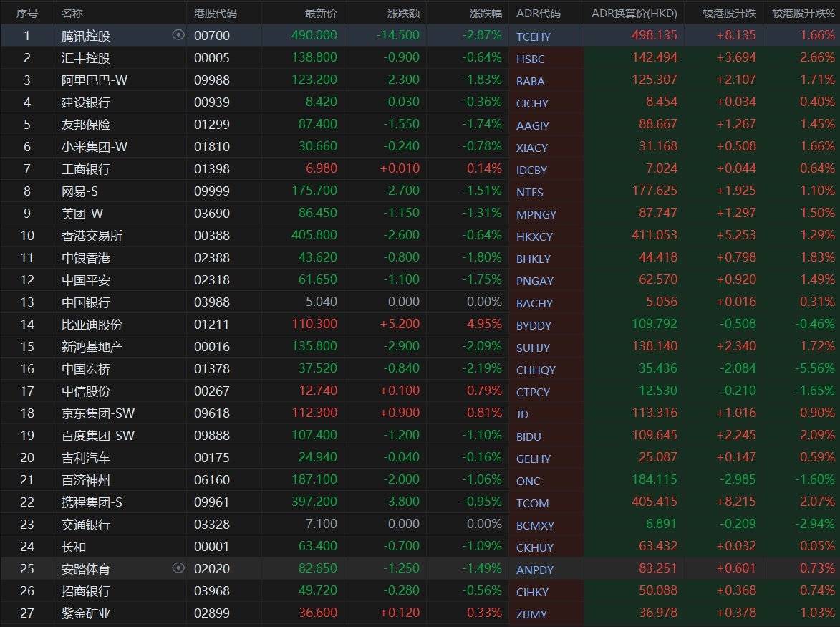
Task: Click the 序号 column header
Action: pos(27,13)
